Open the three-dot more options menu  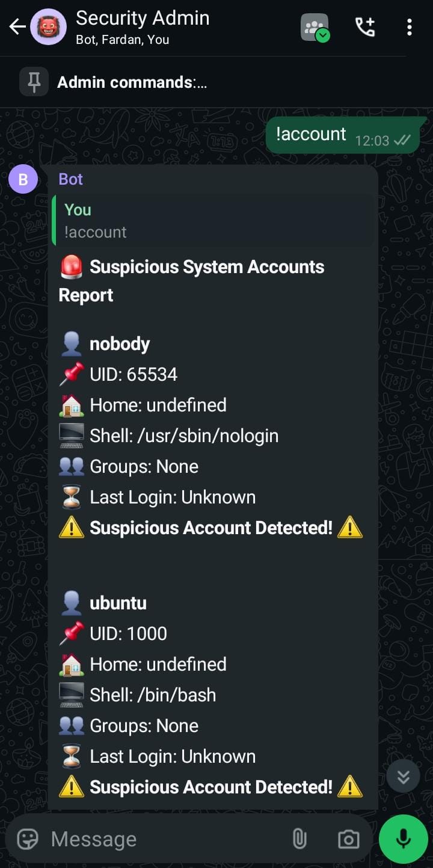pos(410,27)
